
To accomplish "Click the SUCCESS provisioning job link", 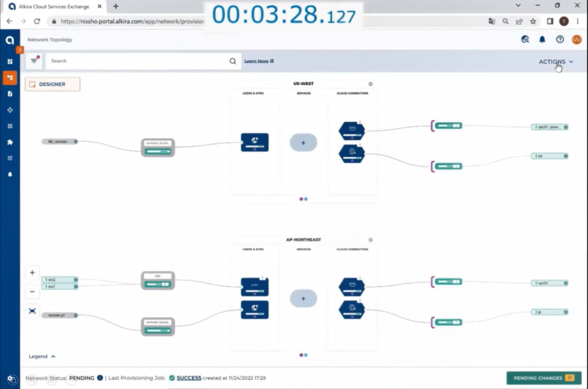I will coord(189,378).
